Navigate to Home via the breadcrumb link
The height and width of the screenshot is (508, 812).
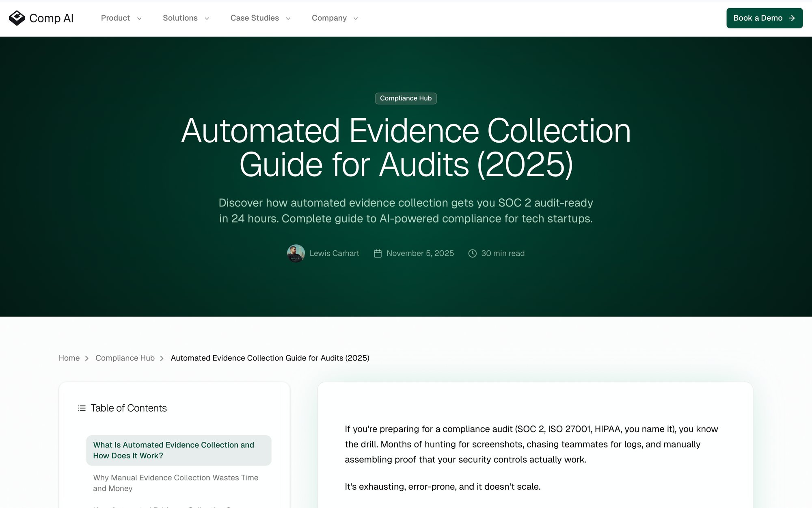[69, 358]
